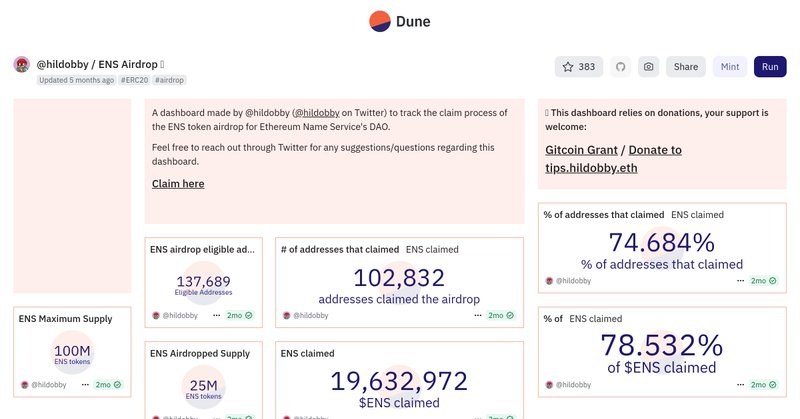Star the dashboard with the 383 button

coord(579,67)
